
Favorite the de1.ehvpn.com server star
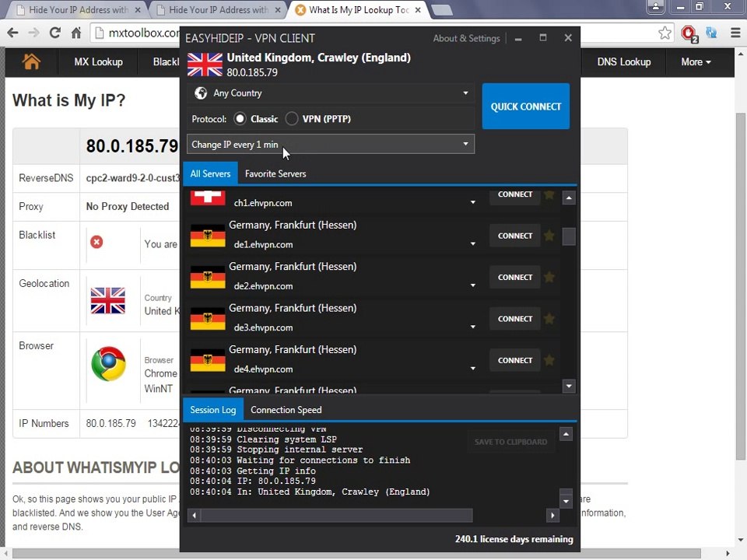click(x=549, y=235)
